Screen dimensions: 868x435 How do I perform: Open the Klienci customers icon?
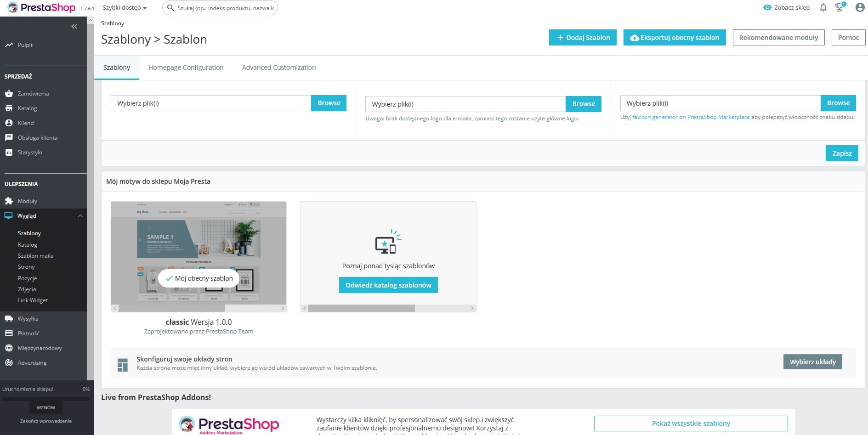[x=9, y=123]
